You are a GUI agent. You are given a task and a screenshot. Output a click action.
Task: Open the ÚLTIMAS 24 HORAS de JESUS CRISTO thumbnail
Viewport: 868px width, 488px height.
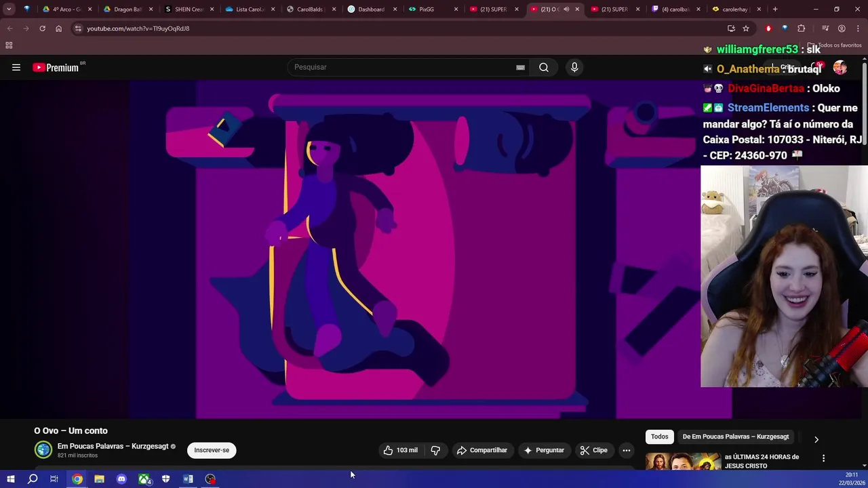683,461
